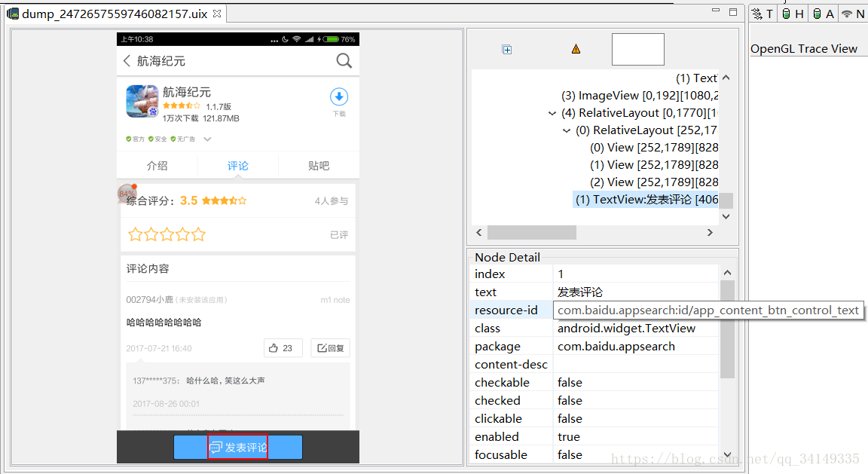The height and width of the screenshot is (474, 868).
Task: Click the back arrow next to 航海纪元
Action: [127, 60]
